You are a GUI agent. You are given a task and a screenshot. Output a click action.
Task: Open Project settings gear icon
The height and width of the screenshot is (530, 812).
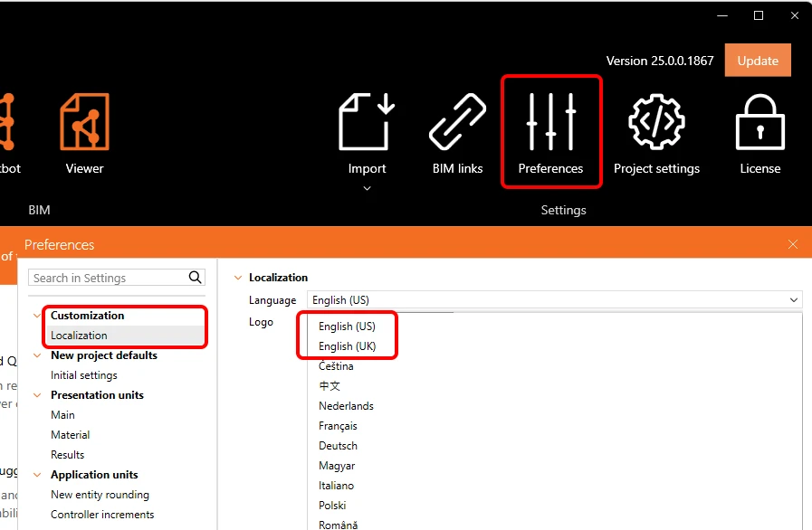656,122
